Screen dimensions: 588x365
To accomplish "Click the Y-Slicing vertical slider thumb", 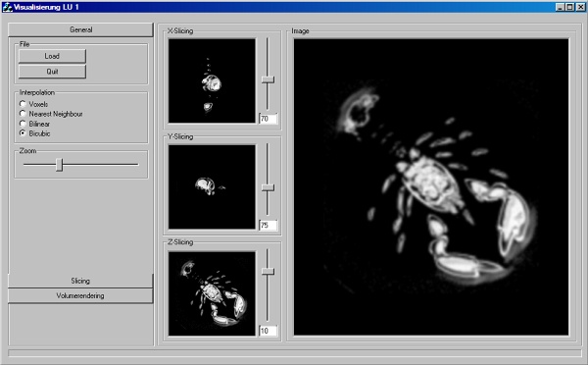I will coord(268,187).
